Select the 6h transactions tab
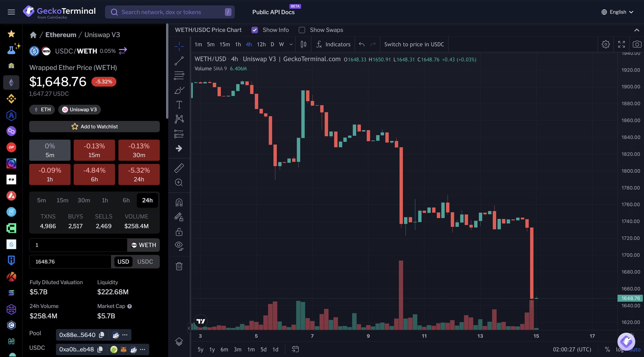The width and height of the screenshot is (644, 357). point(126,200)
